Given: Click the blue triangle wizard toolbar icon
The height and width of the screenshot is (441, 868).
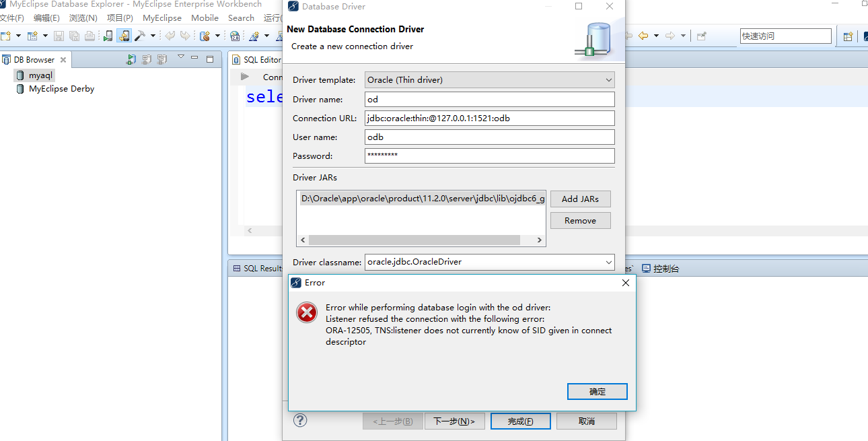Looking at the screenshot, I should [x=254, y=36].
